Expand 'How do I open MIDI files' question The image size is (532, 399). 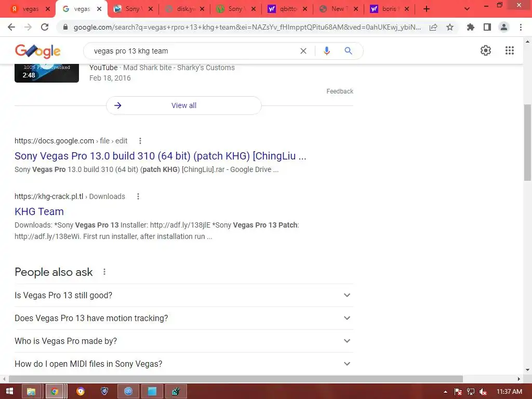184,364
